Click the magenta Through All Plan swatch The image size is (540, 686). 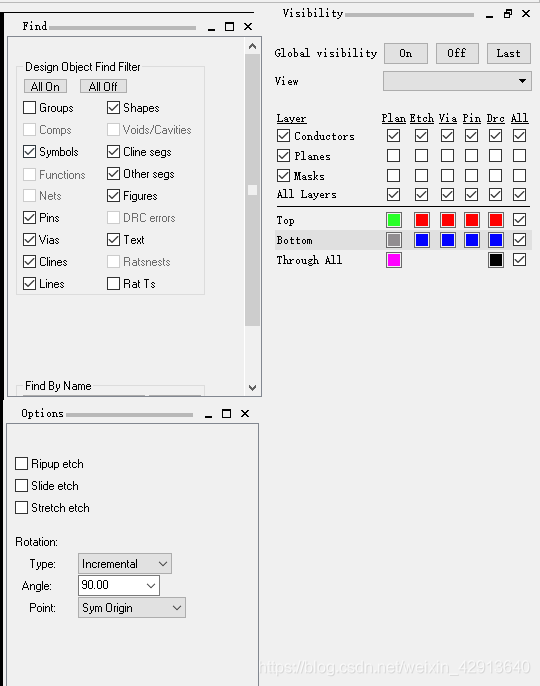[394, 260]
